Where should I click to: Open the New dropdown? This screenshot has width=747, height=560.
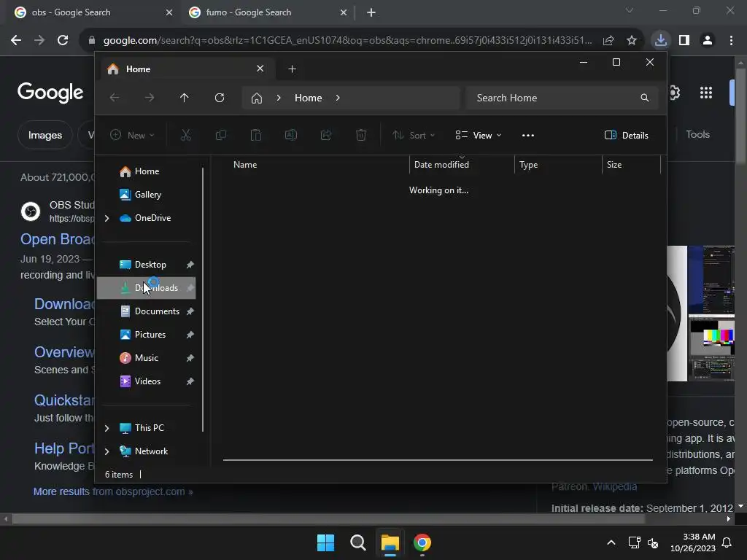(x=132, y=135)
